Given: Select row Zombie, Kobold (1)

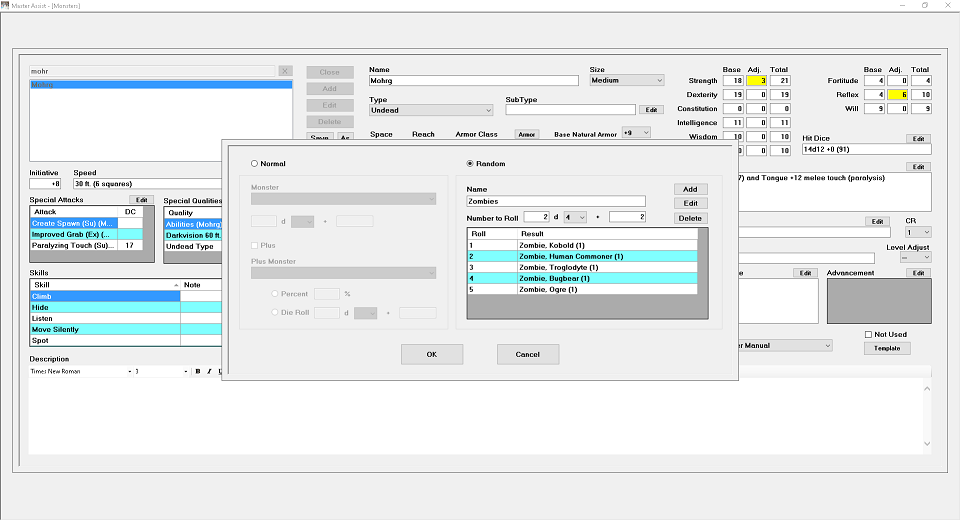Looking at the screenshot, I should (582, 245).
